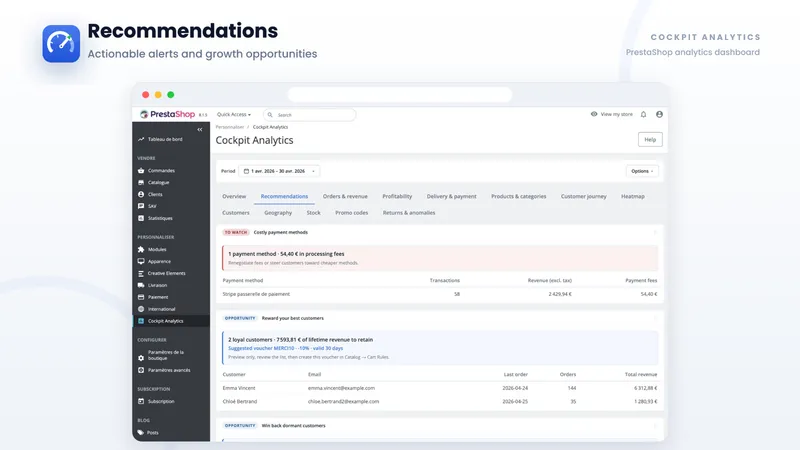Click the Transactions column header
Image resolution: width=800 pixels, height=450 pixels.
tap(444, 281)
